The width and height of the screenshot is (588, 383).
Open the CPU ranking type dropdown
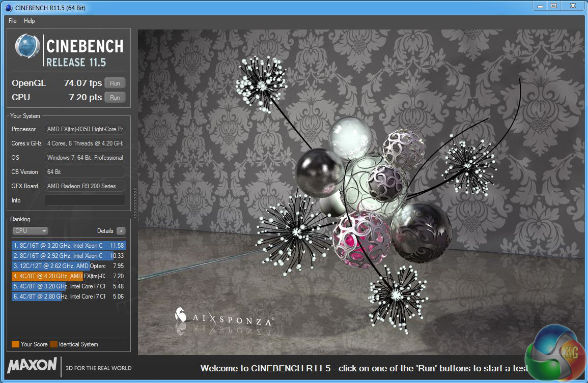click(x=31, y=231)
